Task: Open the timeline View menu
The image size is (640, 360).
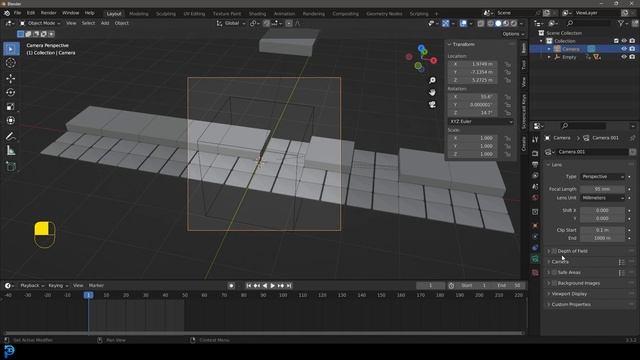Action: (78, 286)
